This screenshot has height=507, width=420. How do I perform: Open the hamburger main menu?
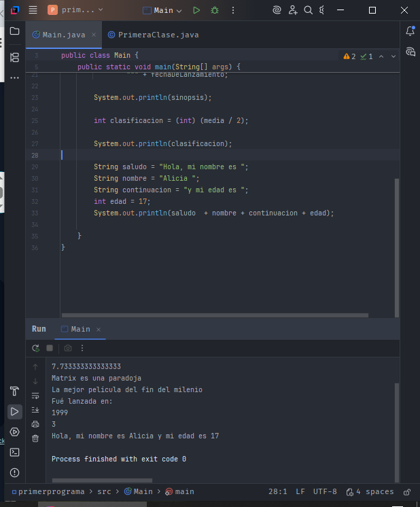tap(33, 10)
